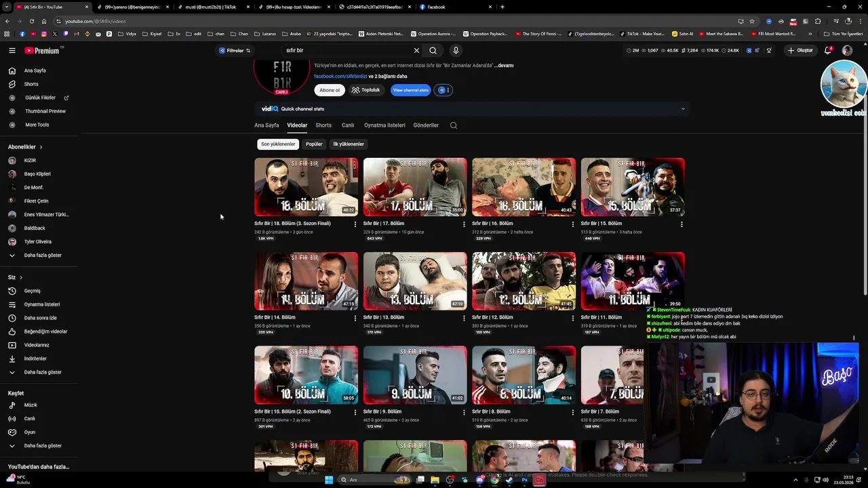Open Günlük Fikirler in the sidebar

39,98
